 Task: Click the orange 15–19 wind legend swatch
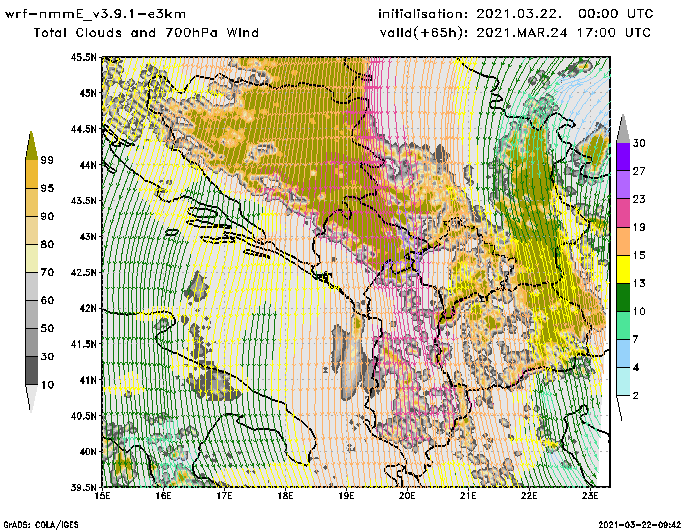[x=623, y=241]
